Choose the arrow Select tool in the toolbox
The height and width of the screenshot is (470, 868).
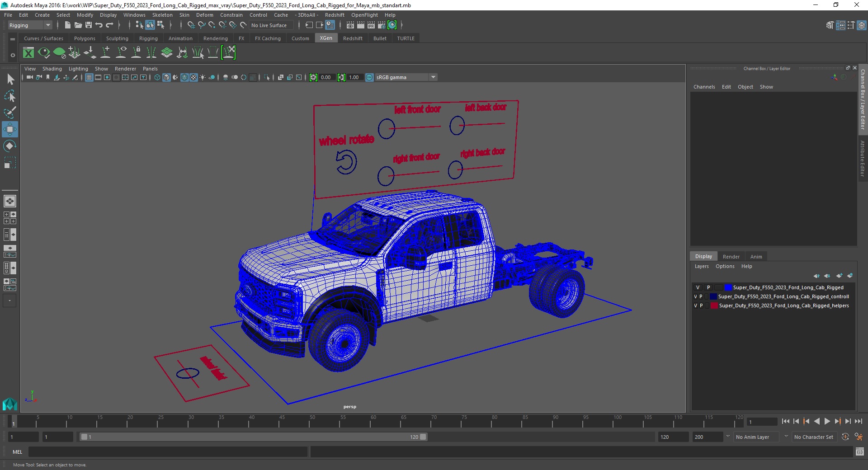pos(10,79)
